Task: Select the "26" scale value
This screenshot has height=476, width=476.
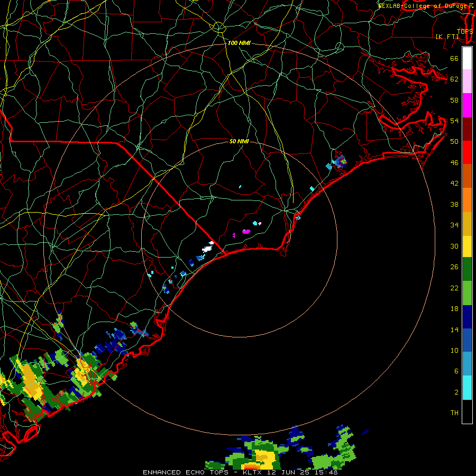Action: click(454, 267)
